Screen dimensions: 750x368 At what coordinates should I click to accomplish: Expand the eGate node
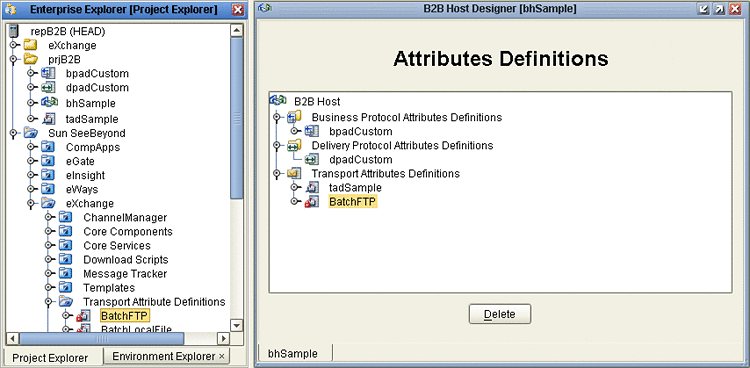(x=31, y=161)
